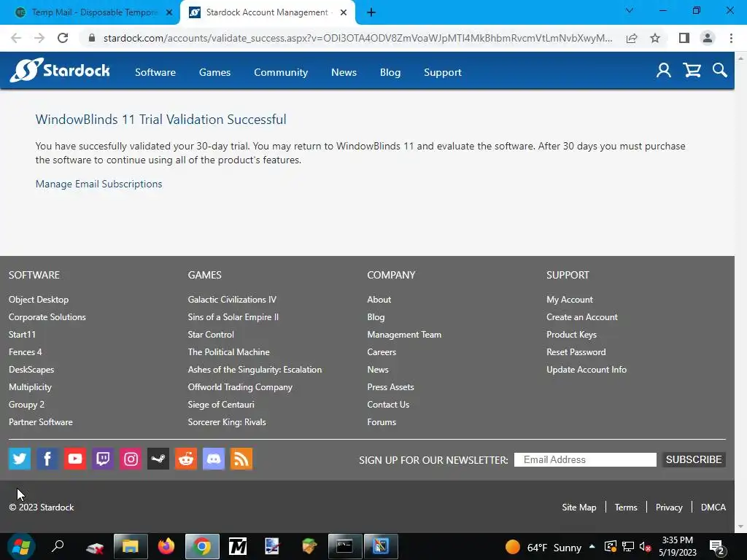Viewport: 747px width, 560px height.
Task: Go to the Stardock logo home link
Action: click(60, 71)
